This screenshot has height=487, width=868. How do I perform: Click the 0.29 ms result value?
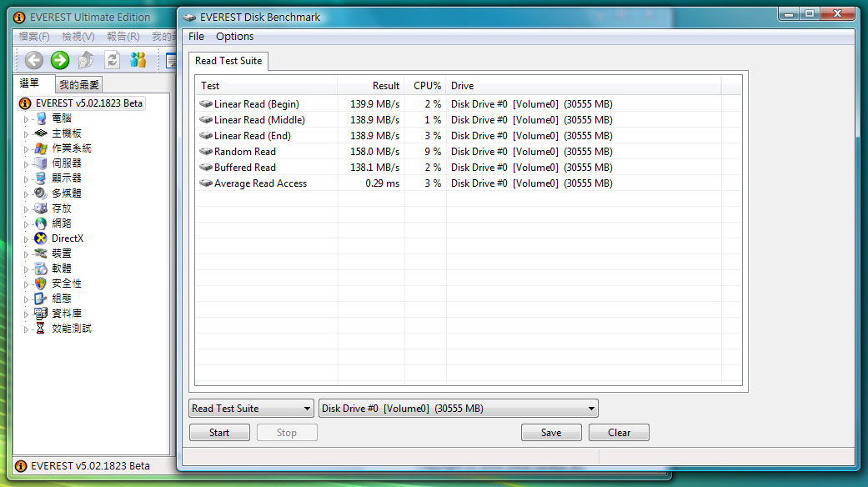[382, 183]
